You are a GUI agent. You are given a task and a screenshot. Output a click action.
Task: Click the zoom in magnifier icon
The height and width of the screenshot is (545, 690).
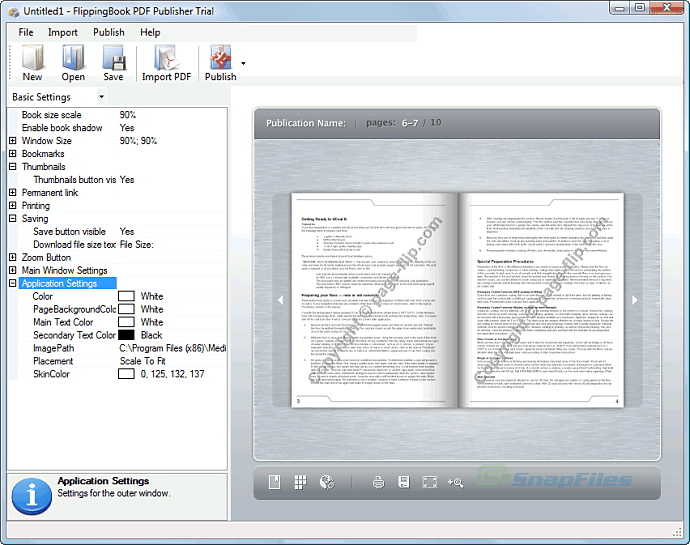tap(455, 482)
